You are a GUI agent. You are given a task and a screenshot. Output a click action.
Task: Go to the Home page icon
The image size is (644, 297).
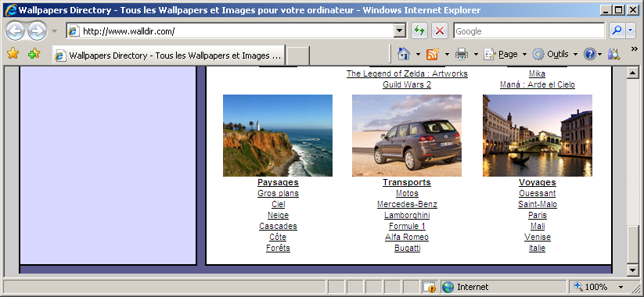[x=403, y=54]
